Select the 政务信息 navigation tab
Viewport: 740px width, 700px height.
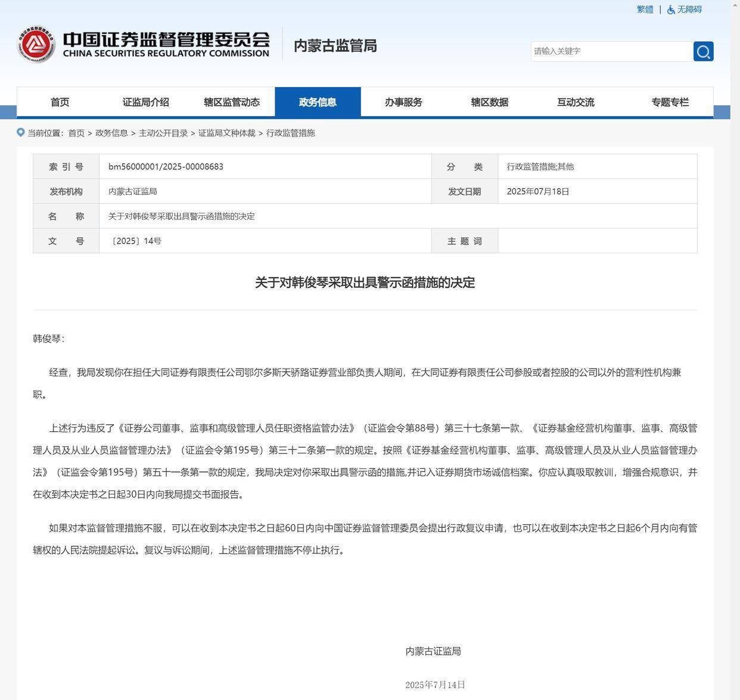pyautogui.click(x=318, y=102)
